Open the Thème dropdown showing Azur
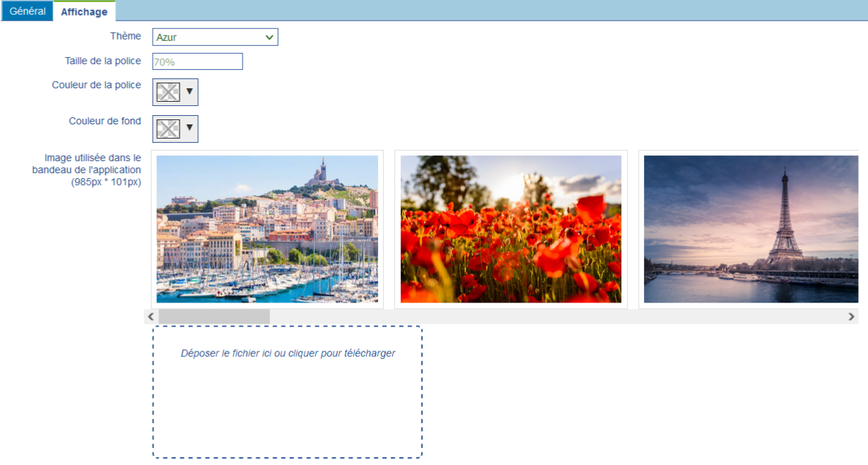The image size is (868, 465). tap(209, 37)
